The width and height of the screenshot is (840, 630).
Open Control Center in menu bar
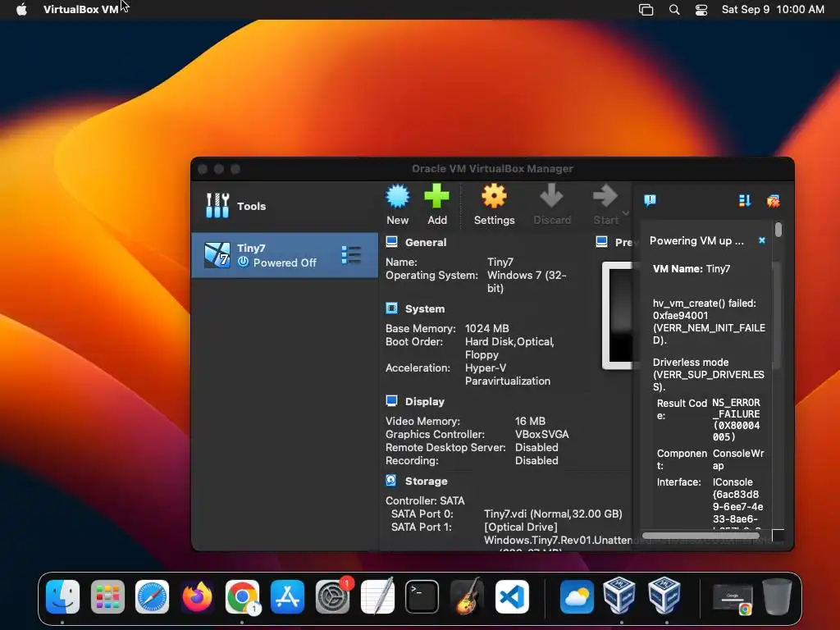pyautogui.click(x=701, y=10)
